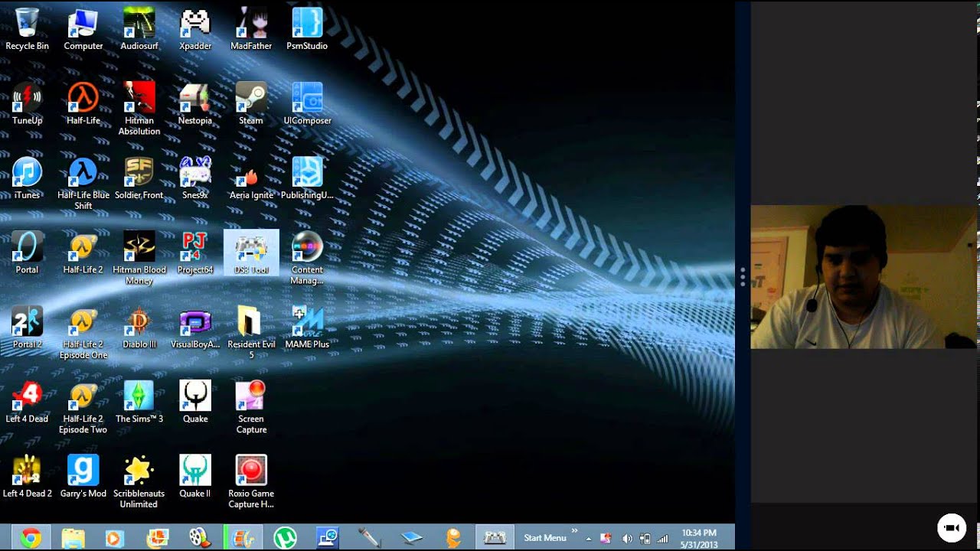Open the Content Manag... shortcut

tap(307, 259)
